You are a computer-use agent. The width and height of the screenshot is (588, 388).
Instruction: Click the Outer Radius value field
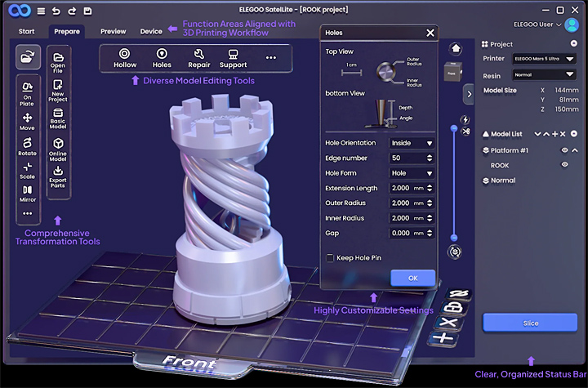[x=408, y=203]
